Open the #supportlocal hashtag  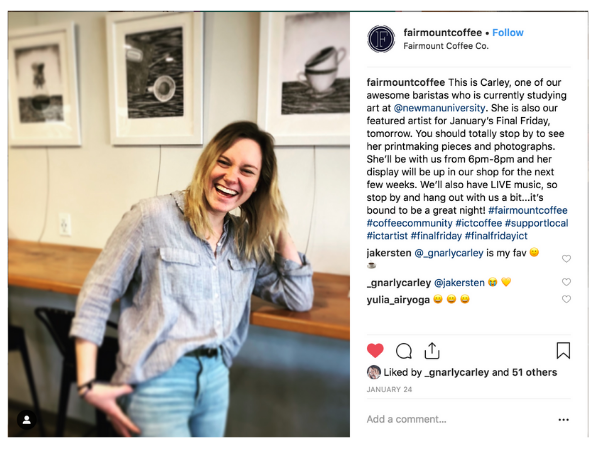tap(536, 223)
